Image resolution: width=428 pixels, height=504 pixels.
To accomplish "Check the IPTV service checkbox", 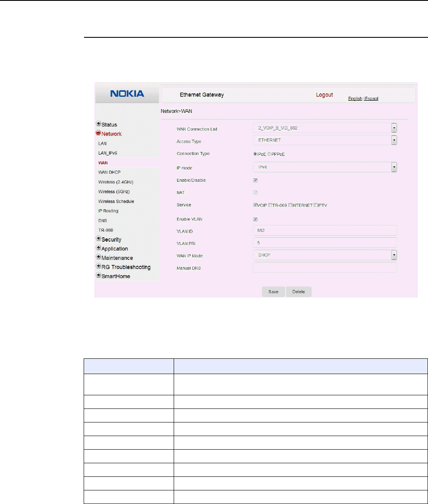I will 316,205.
